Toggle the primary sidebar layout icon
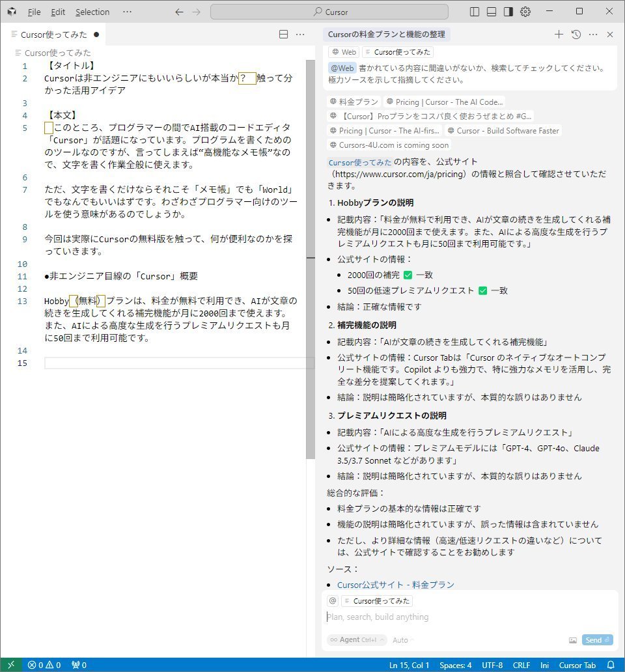The height and width of the screenshot is (672, 625). (474, 12)
